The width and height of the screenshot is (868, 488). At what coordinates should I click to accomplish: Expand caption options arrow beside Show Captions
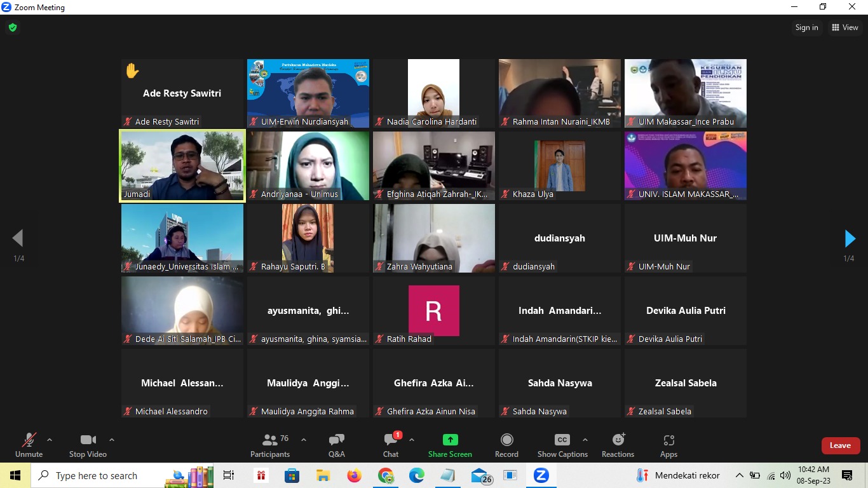click(x=585, y=440)
